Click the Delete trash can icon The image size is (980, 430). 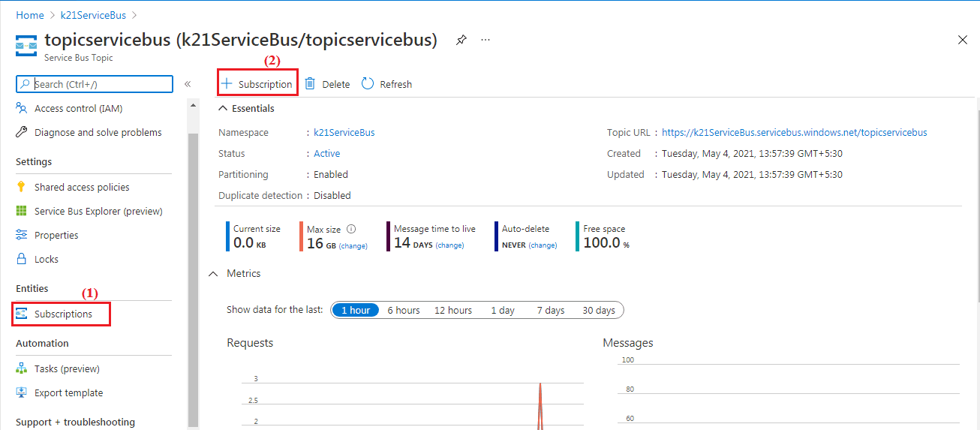[x=310, y=84]
